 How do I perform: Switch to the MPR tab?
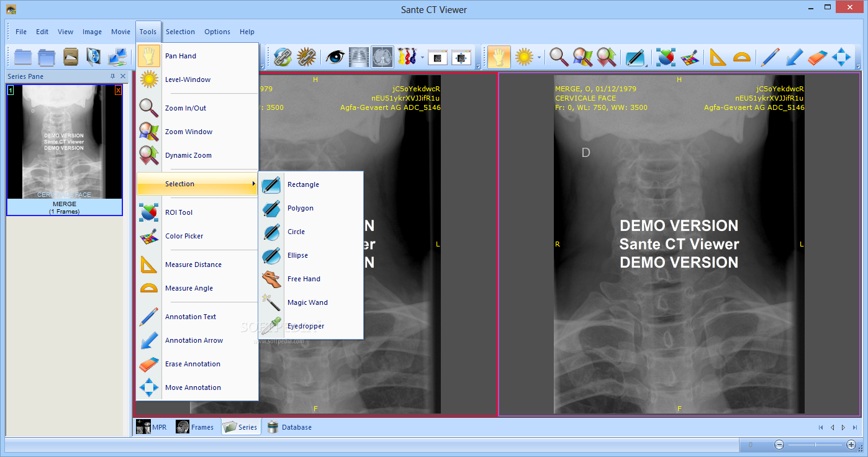point(152,427)
